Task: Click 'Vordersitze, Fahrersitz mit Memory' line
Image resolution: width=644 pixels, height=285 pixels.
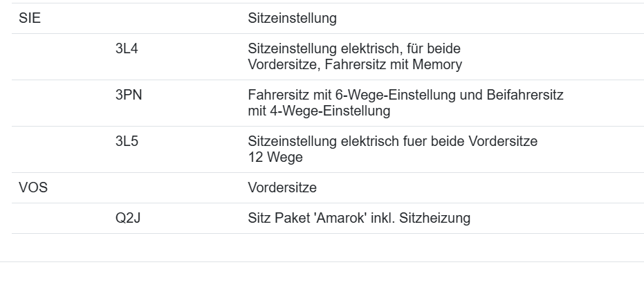Action: [x=354, y=65]
